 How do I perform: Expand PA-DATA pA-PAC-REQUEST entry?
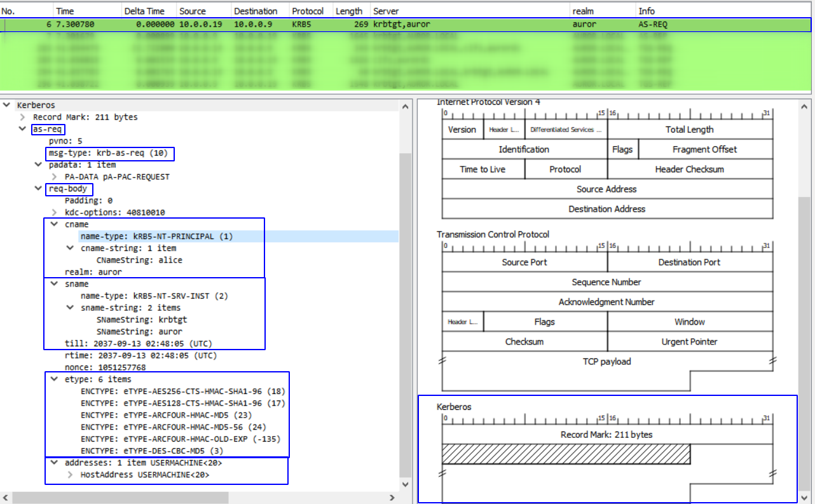pos(55,177)
